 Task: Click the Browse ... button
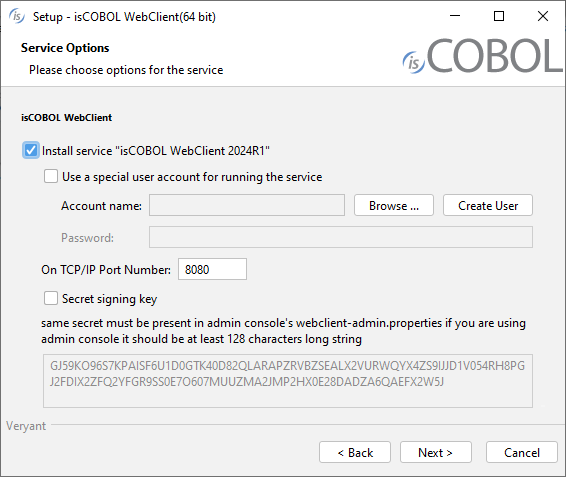pyautogui.click(x=394, y=205)
